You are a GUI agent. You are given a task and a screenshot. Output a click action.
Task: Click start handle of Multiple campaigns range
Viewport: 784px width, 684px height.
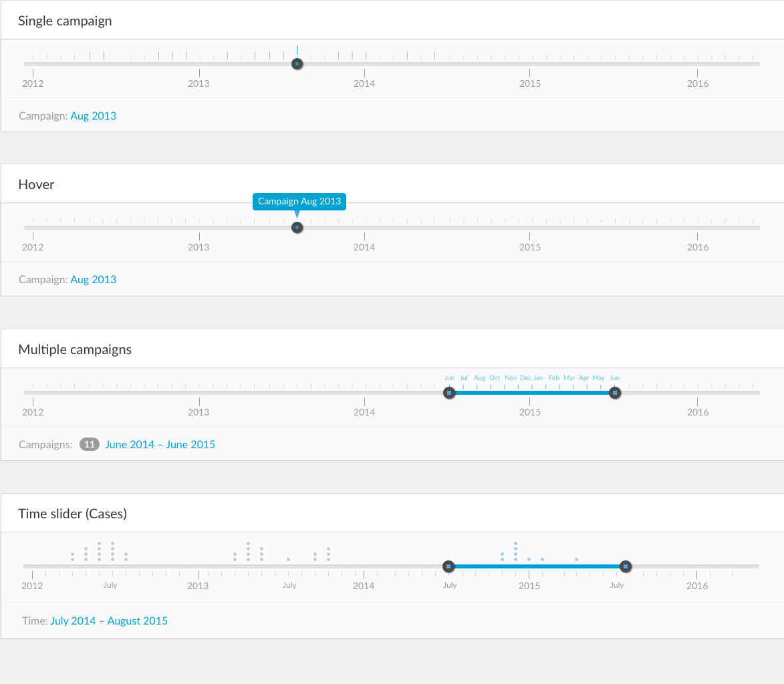[449, 393]
